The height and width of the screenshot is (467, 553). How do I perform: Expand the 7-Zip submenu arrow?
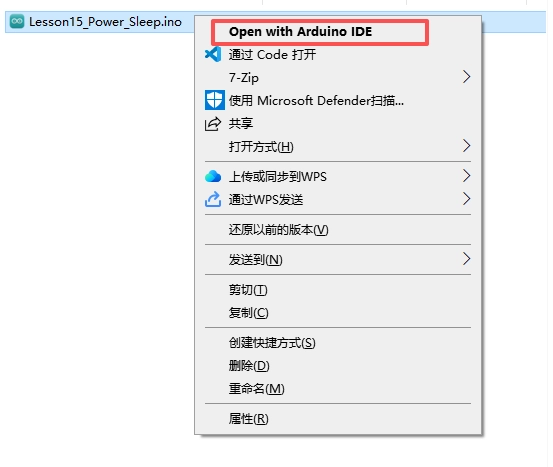click(x=466, y=77)
